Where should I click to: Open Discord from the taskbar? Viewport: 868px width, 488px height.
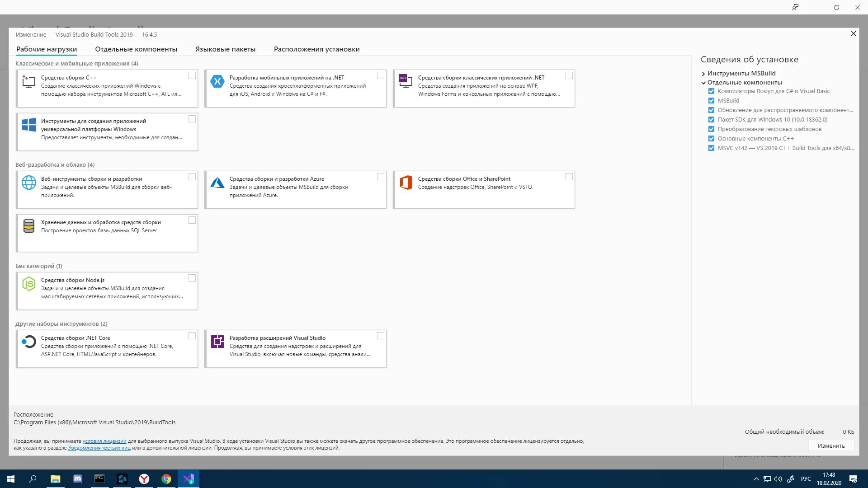tap(77, 479)
